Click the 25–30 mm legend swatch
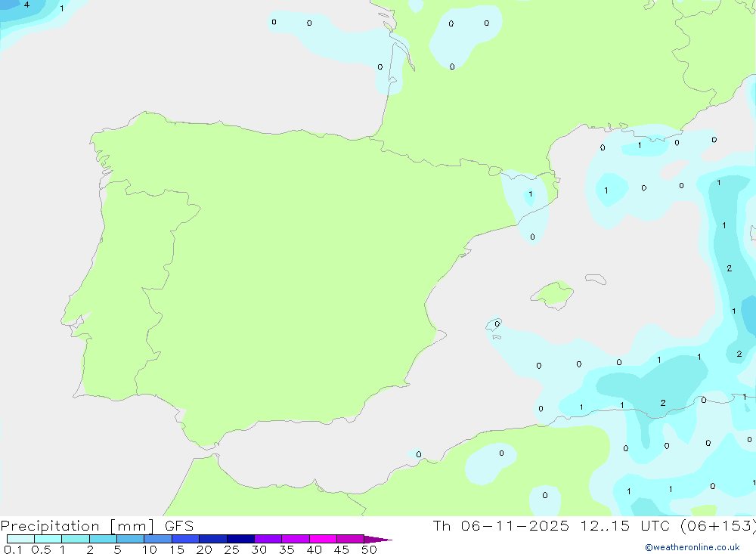Image resolution: width=756 pixels, height=554 pixels. click(240, 539)
